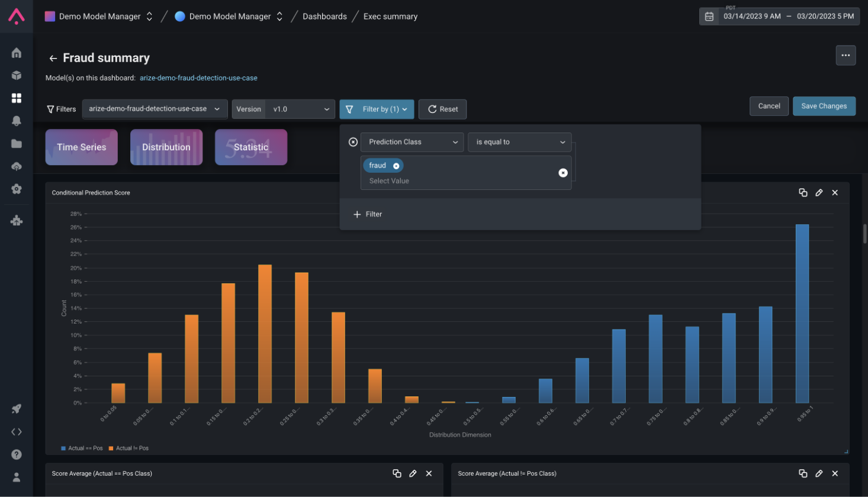This screenshot has width=868, height=497.
Task: Click the page vertical scrollbar thumb
Action: click(x=865, y=234)
